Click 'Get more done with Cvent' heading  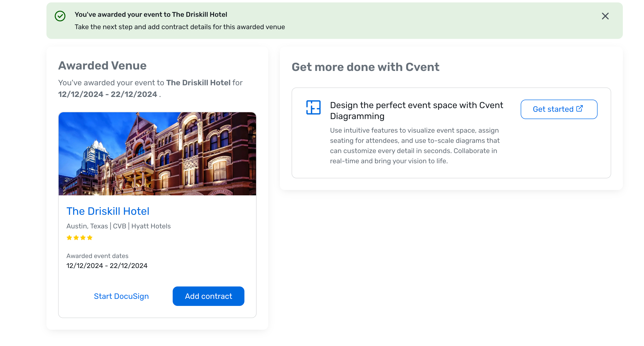[x=366, y=67]
